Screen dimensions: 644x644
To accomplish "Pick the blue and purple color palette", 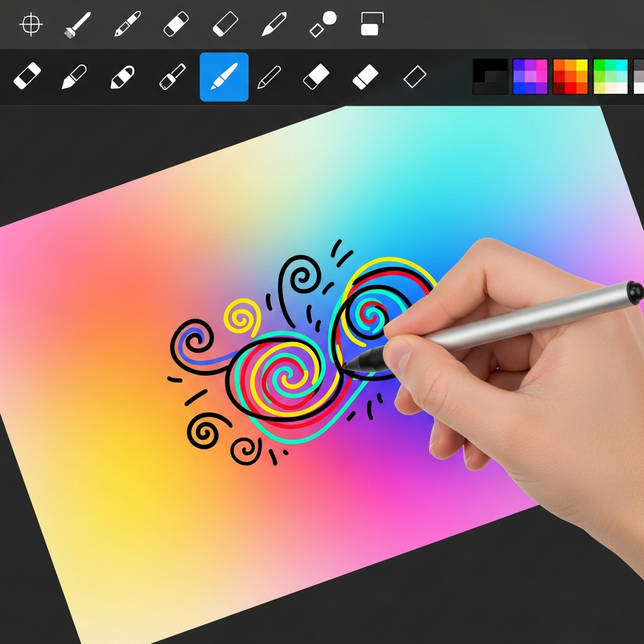I will (530, 77).
